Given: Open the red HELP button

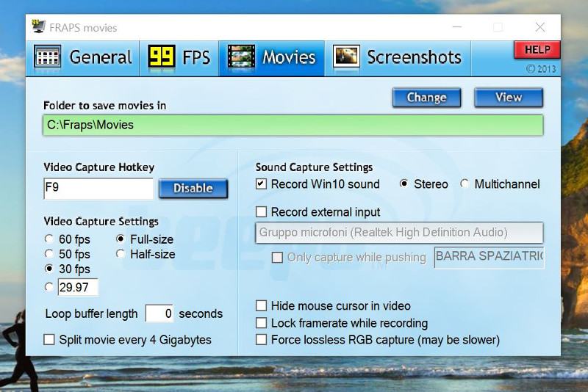Looking at the screenshot, I should click(537, 50).
